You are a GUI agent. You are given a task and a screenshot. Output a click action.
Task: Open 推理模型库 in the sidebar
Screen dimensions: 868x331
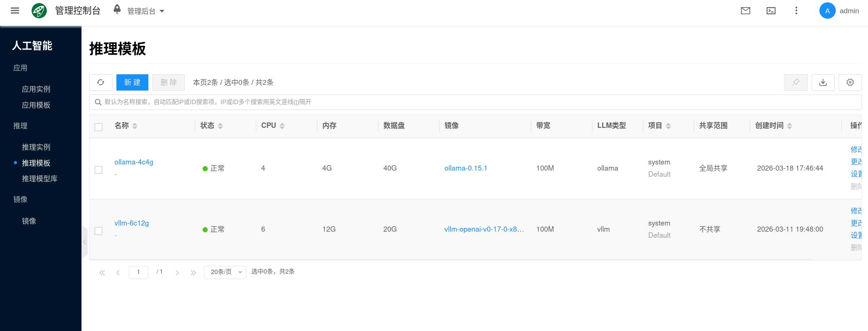pyautogui.click(x=39, y=179)
